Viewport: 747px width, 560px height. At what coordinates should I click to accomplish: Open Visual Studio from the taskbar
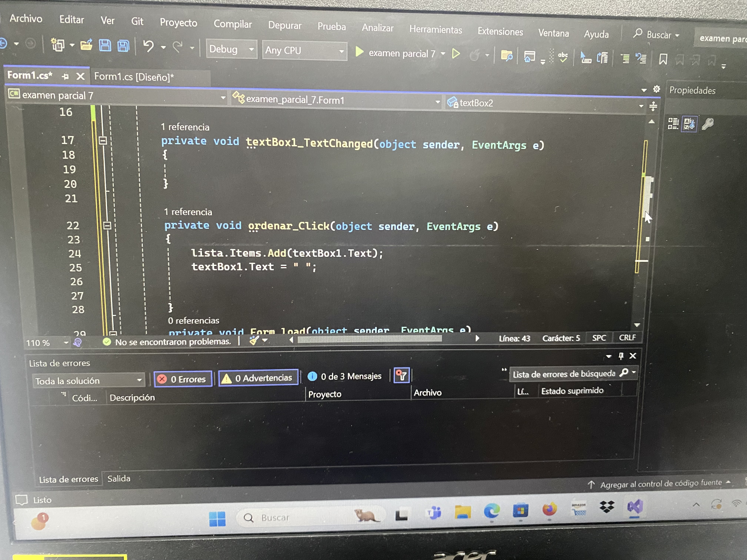tap(635, 507)
